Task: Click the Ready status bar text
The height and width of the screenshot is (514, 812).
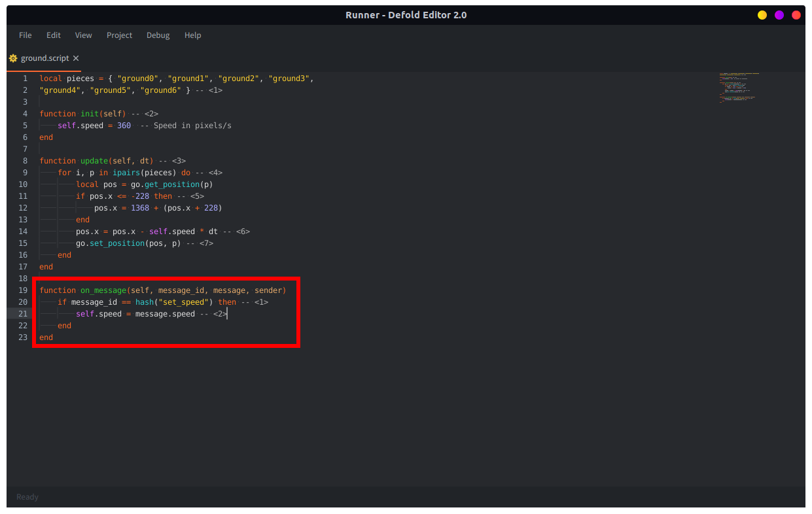Action: [x=27, y=497]
